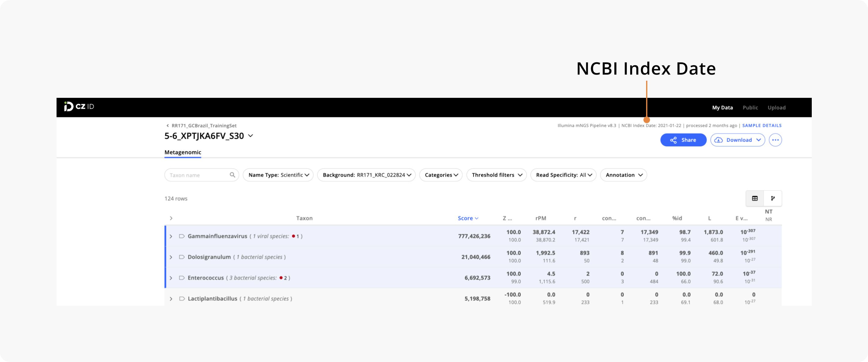Click the red annotation dot on Enterococcus row
The width and height of the screenshot is (868, 362).
coord(281,278)
